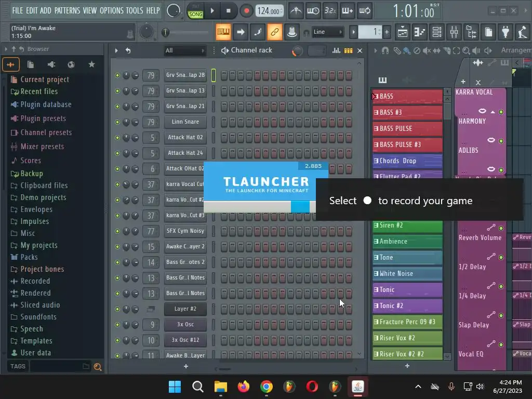Open the VIEW menu
Viewport: 532px width, 399px height.
[90, 10]
